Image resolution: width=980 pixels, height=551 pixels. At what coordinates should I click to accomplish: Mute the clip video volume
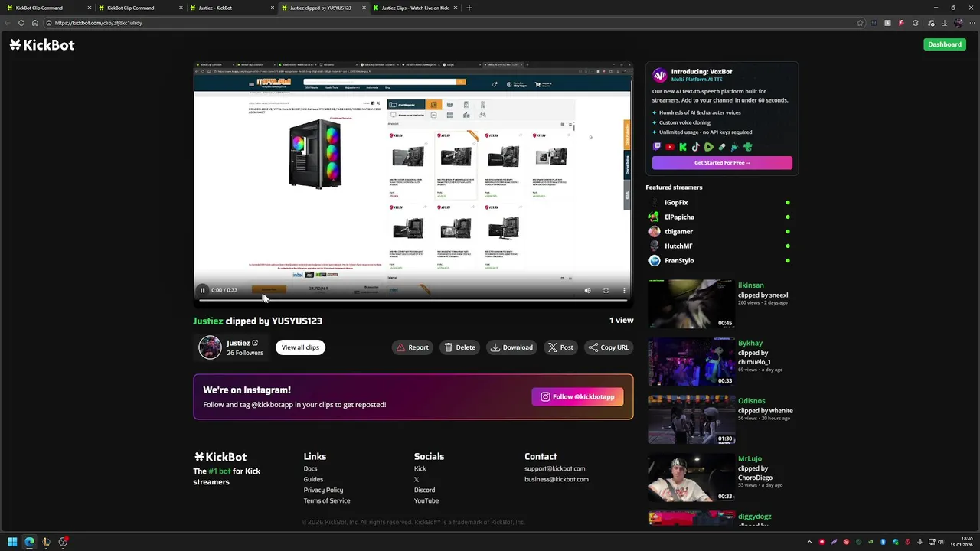(x=587, y=290)
